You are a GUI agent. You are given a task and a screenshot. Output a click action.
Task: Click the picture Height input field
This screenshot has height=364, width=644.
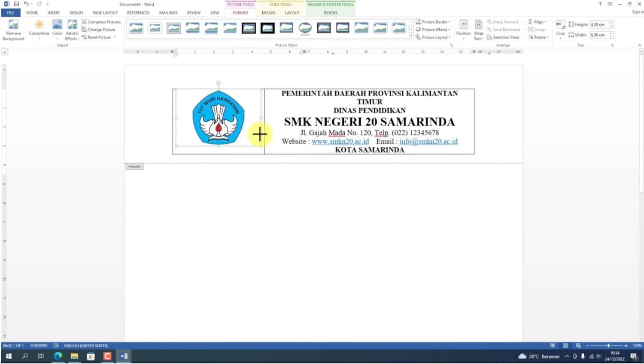click(598, 24)
